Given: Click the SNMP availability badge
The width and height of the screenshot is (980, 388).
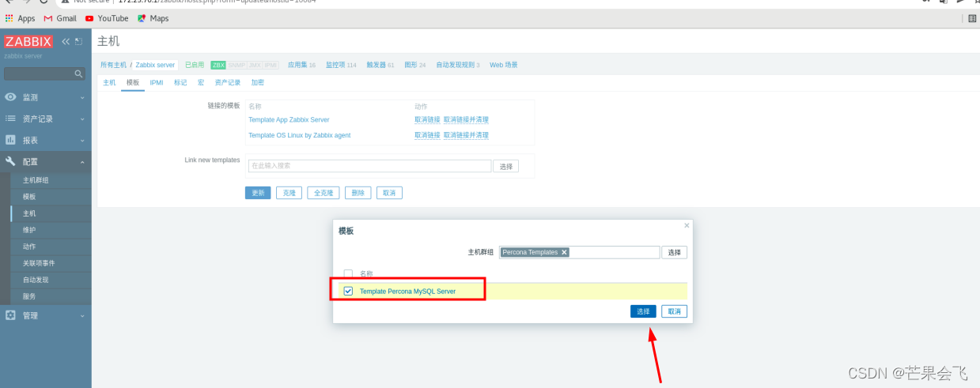Looking at the screenshot, I should [x=236, y=65].
